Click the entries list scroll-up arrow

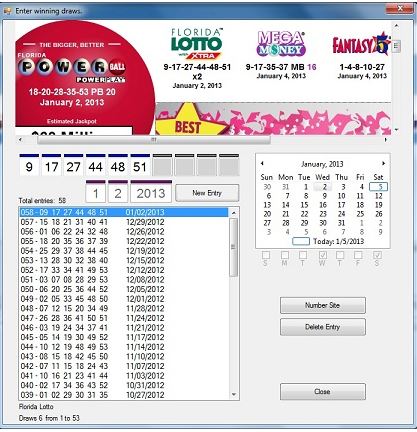tap(234, 213)
